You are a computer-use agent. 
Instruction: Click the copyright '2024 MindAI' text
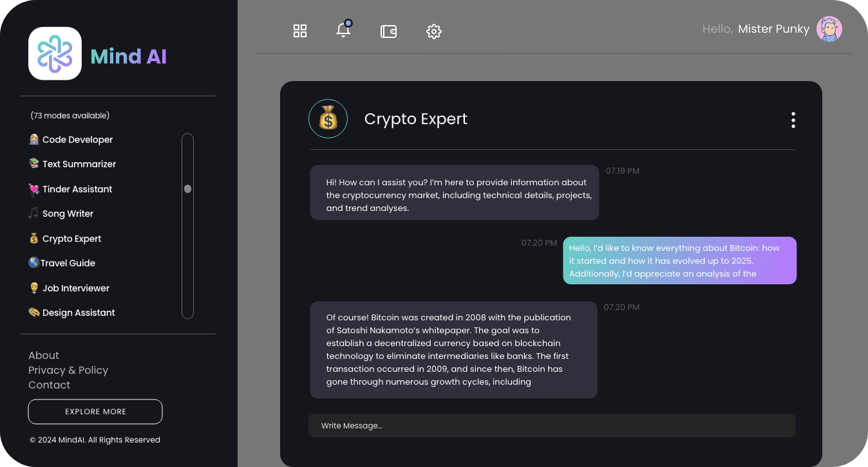pos(95,440)
